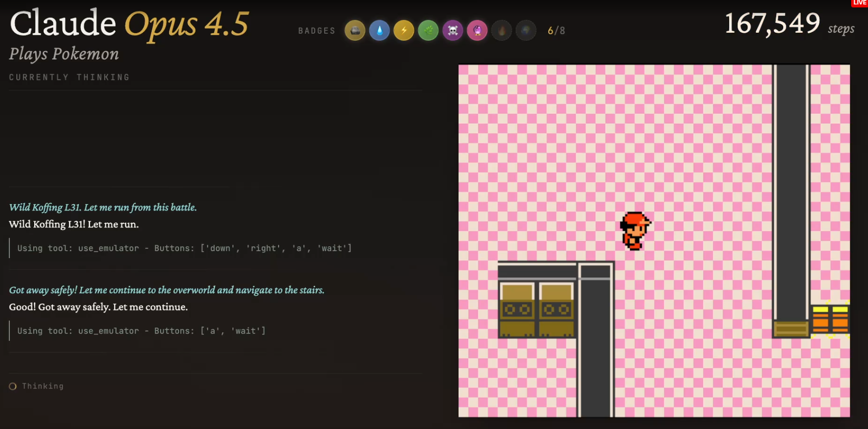The width and height of the screenshot is (868, 429).
Task: Click the pink Marsh badge icon
Action: [x=477, y=31]
